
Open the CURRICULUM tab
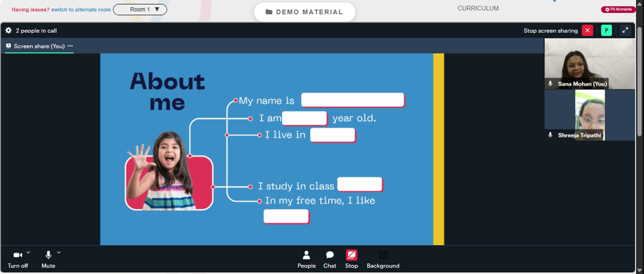tap(478, 8)
